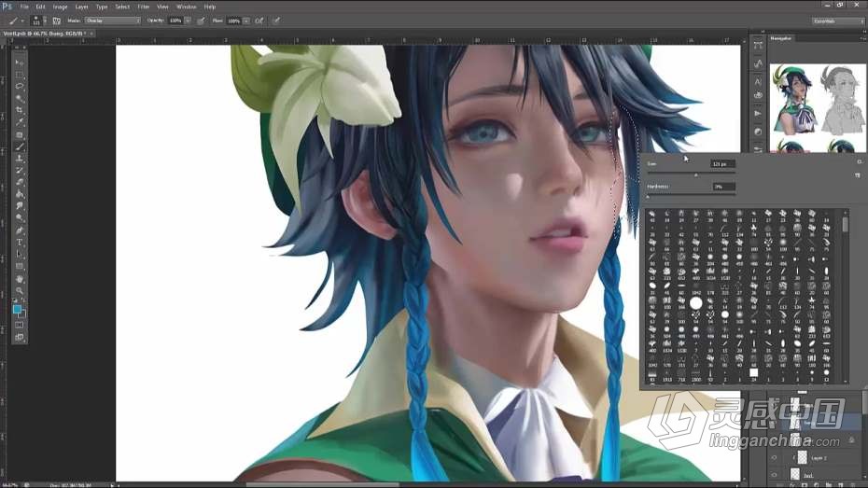Screen dimensions: 868x488
Task: Select the Path Selection tool
Action: tap(20, 255)
